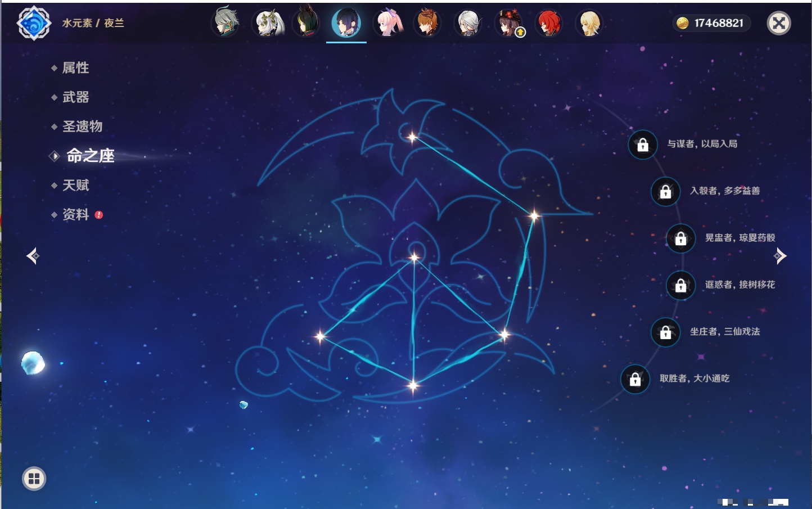Open constellation label 坐庄者,三仙戏法
The width and height of the screenshot is (812, 509).
pyautogui.click(x=725, y=331)
